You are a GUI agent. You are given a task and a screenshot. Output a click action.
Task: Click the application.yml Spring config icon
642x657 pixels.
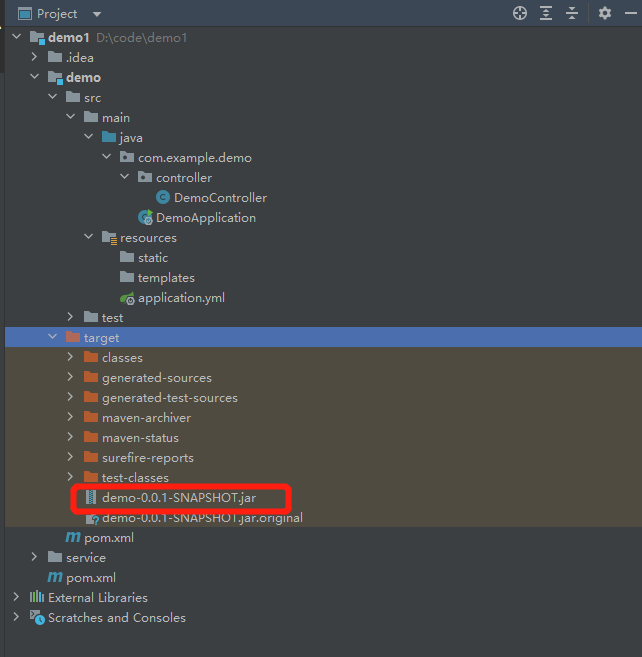(x=127, y=298)
